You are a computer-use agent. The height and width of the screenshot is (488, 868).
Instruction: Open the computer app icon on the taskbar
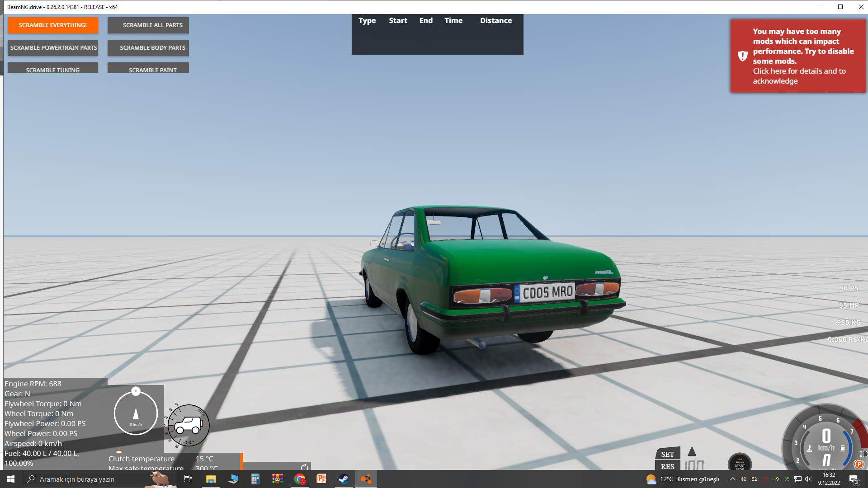(x=233, y=479)
